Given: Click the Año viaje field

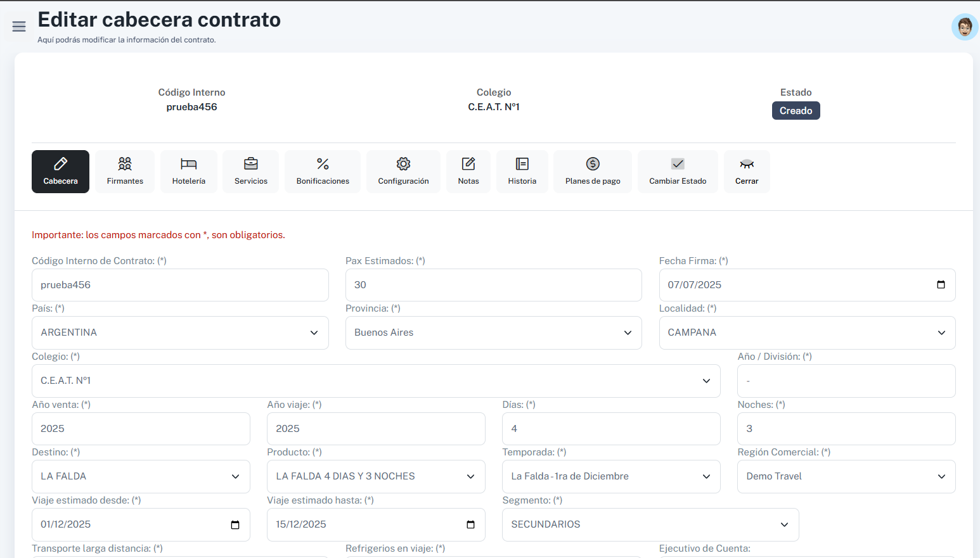Looking at the screenshot, I should coord(376,429).
